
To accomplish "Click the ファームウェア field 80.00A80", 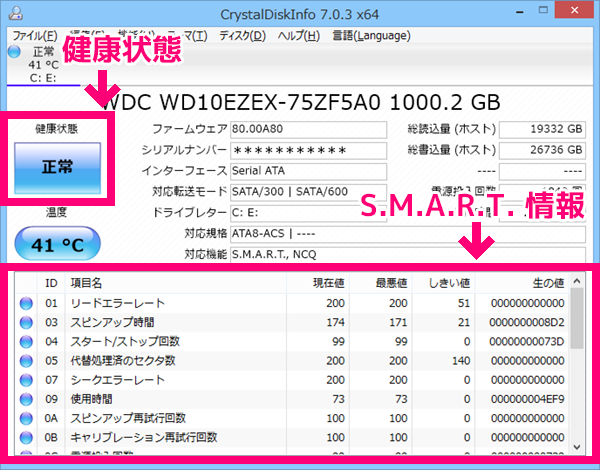I will [x=308, y=129].
